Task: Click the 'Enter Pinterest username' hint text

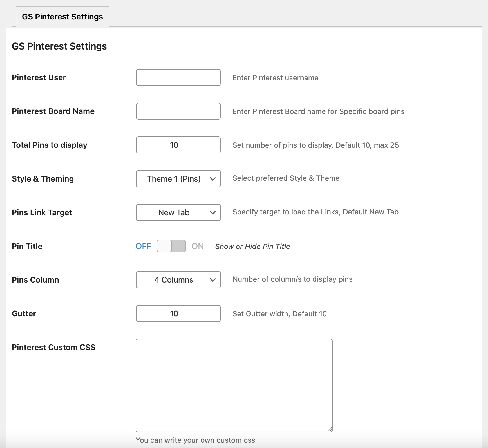Action: (275, 78)
